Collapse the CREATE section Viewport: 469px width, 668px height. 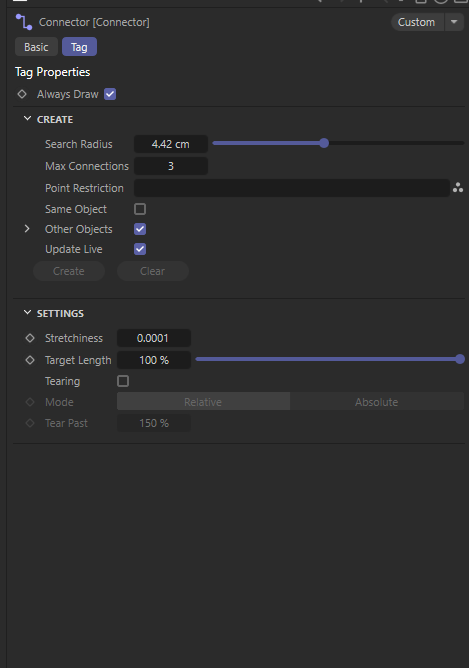click(x=27, y=119)
